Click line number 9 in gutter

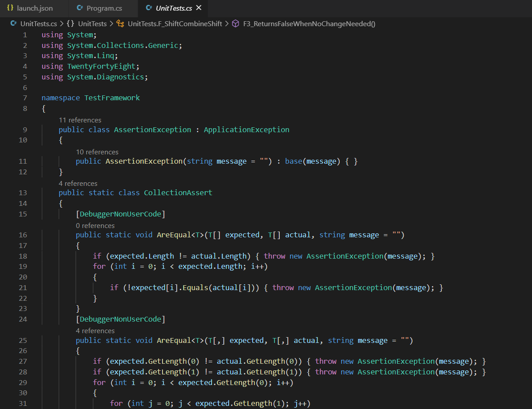tap(25, 130)
